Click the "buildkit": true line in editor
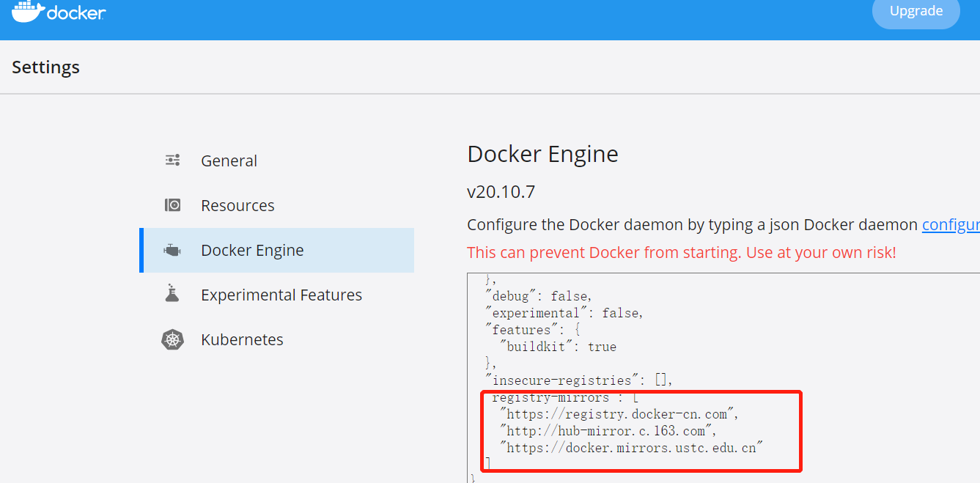This screenshot has width=980, height=483. pos(558,347)
